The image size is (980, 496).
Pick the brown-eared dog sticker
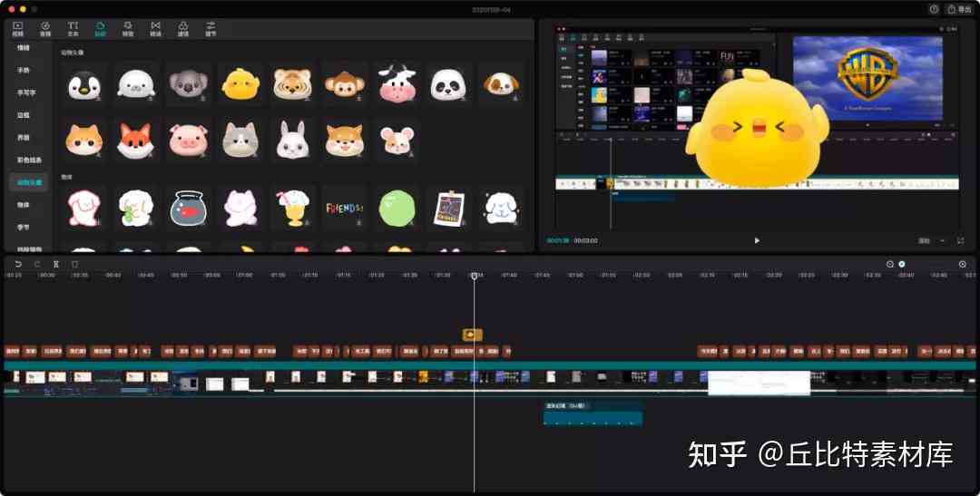pos(501,84)
